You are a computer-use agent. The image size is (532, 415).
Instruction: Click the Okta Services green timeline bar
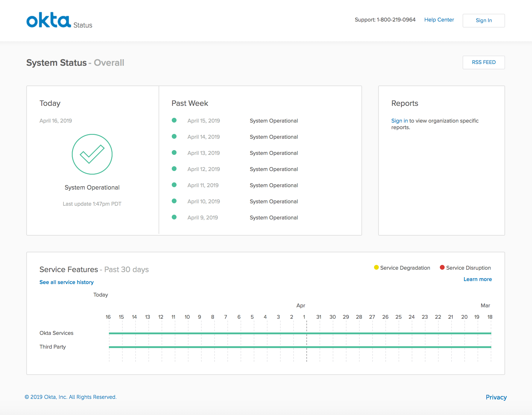point(300,333)
